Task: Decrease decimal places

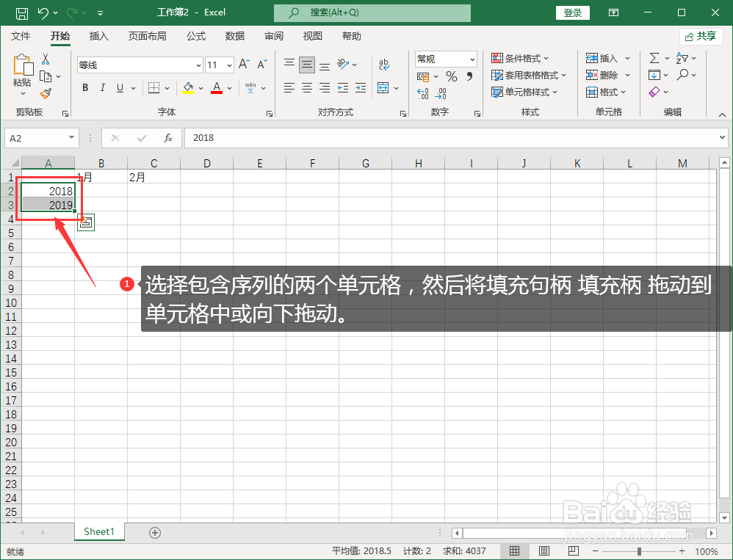Action: [441, 94]
